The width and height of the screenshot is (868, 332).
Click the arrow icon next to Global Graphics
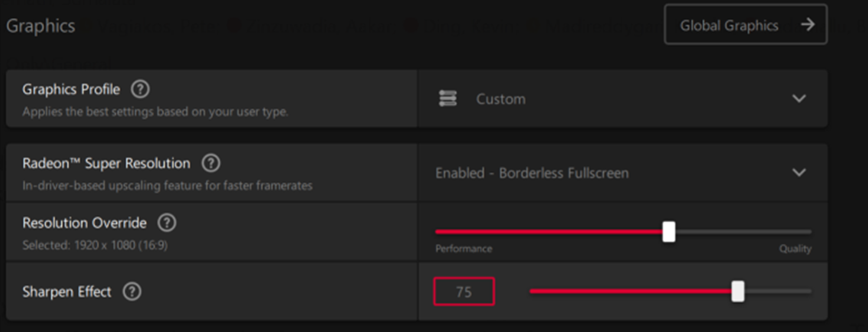807,24
